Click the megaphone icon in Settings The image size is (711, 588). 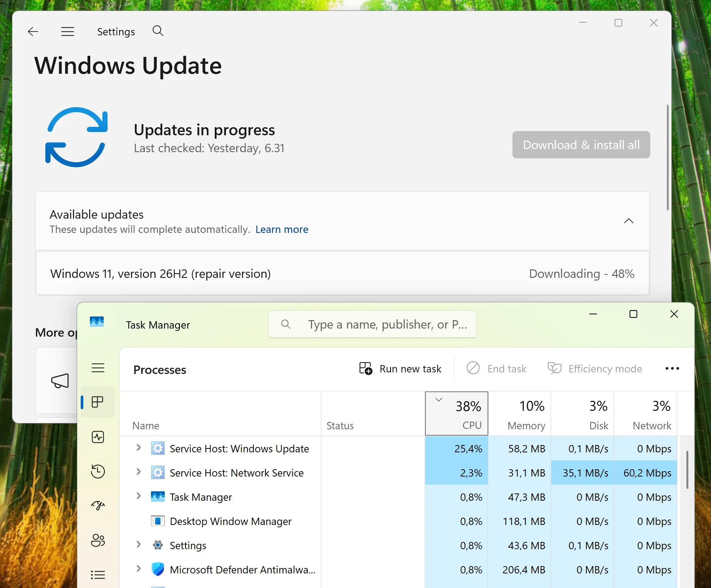(x=60, y=381)
